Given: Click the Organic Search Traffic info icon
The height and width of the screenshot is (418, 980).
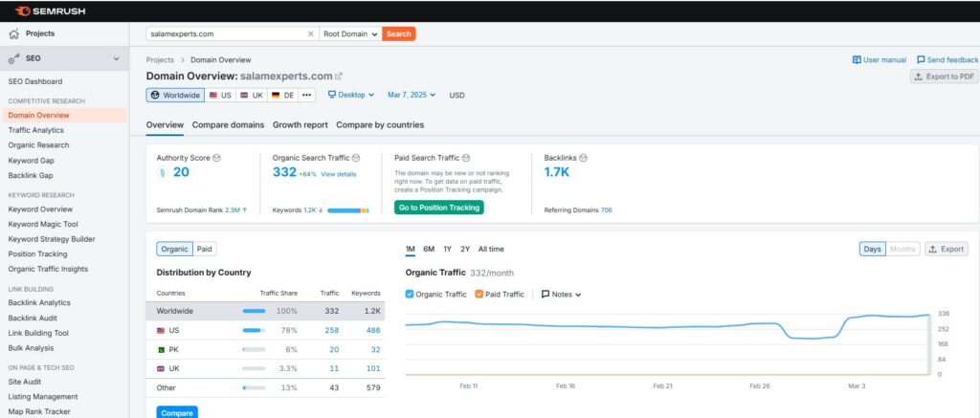Looking at the screenshot, I should 356,158.
